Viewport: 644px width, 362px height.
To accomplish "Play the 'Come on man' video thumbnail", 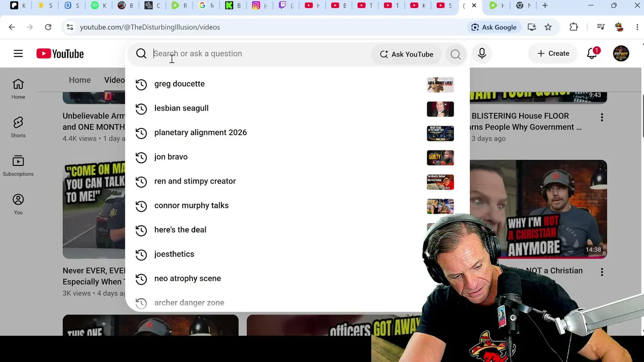I will pyautogui.click(x=94, y=209).
